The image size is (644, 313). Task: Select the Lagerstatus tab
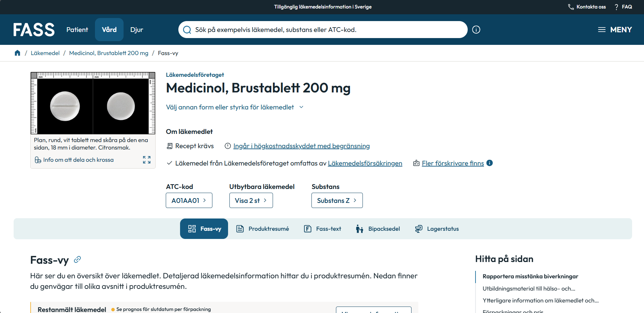pyautogui.click(x=437, y=229)
